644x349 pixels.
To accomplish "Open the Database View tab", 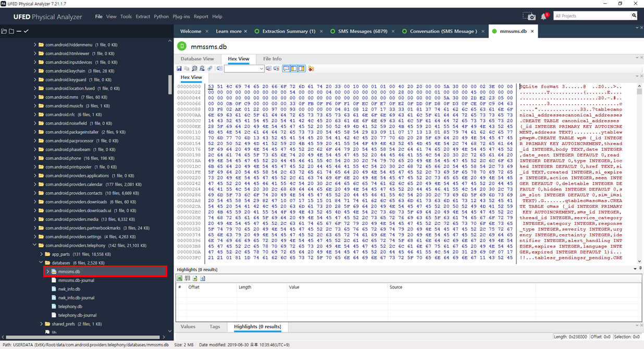I will click(x=197, y=59).
